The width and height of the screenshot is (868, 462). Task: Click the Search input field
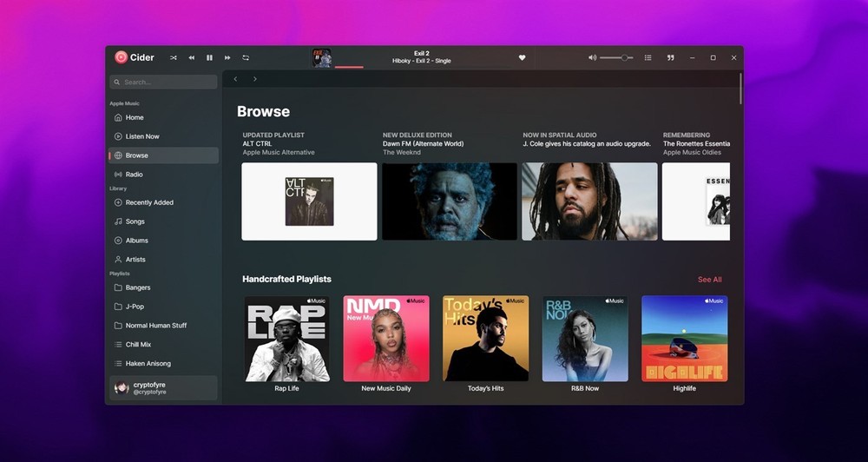tap(163, 82)
